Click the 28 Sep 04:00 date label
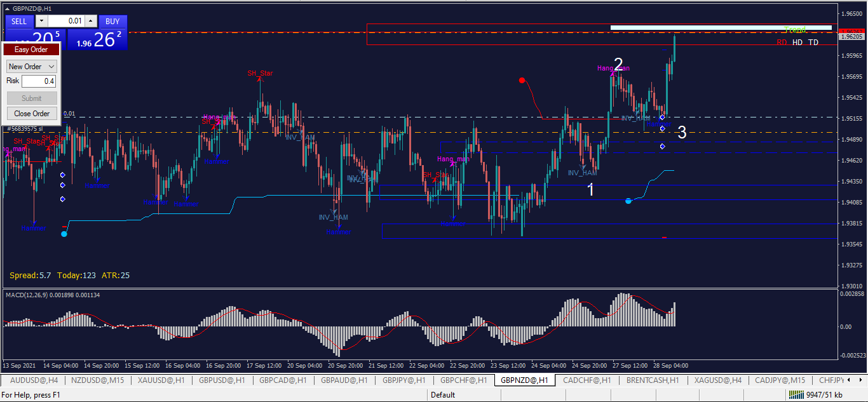This screenshot has height=402, width=868. coord(670,366)
